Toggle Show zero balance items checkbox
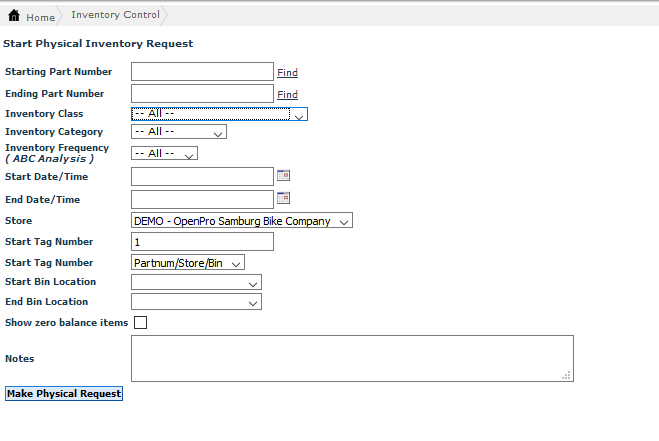This screenshot has width=659, height=441. [x=140, y=322]
